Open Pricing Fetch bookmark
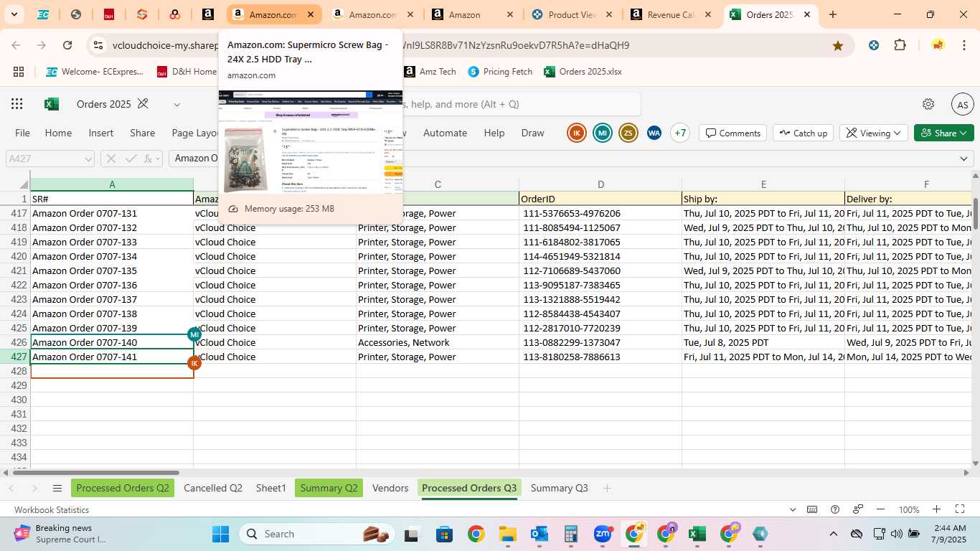The image size is (980, 551). click(x=500, y=72)
